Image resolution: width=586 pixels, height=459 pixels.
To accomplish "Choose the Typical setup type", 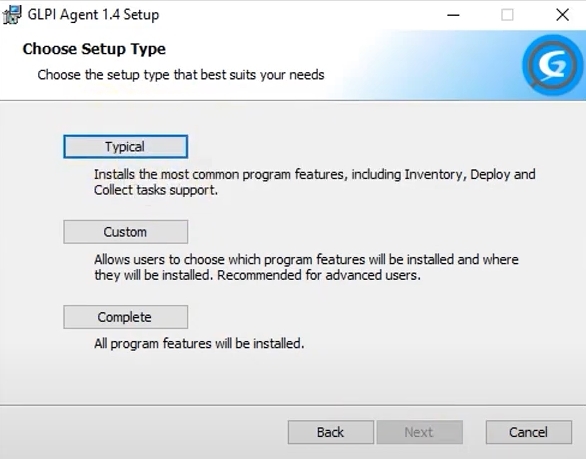I will point(126,147).
